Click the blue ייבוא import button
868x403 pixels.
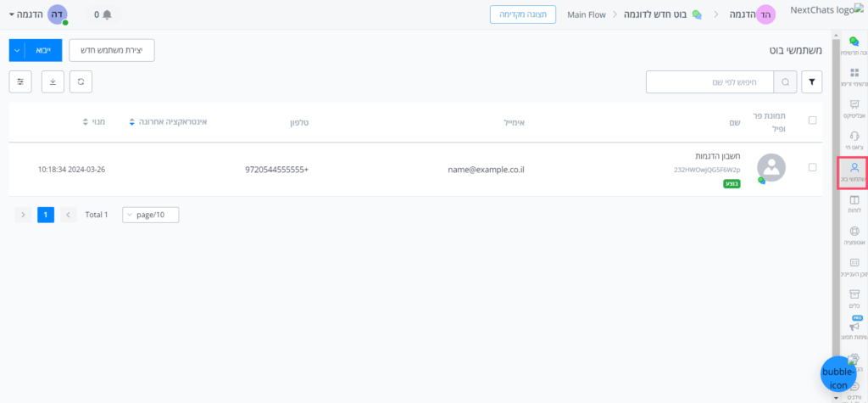tap(44, 50)
